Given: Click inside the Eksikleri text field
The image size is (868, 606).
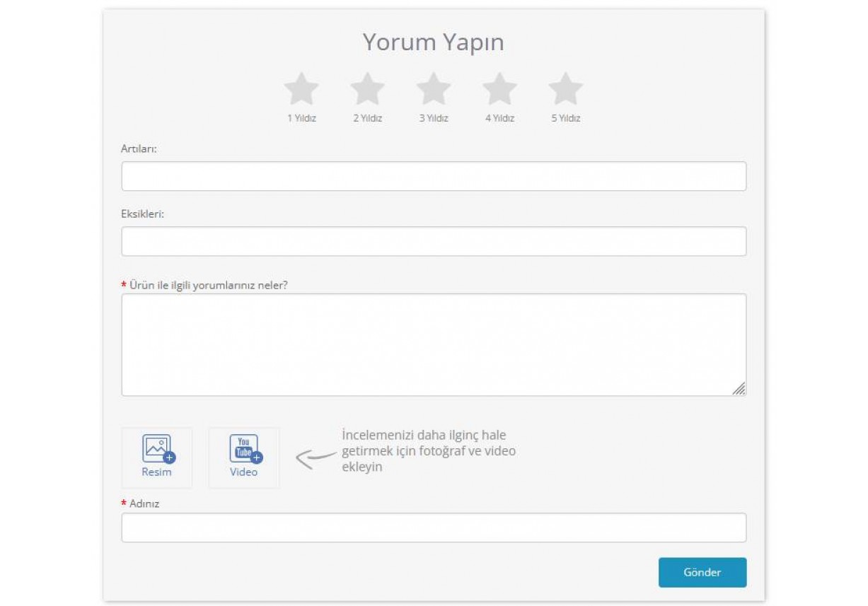Looking at the screenshot, I should click(434, 240).
